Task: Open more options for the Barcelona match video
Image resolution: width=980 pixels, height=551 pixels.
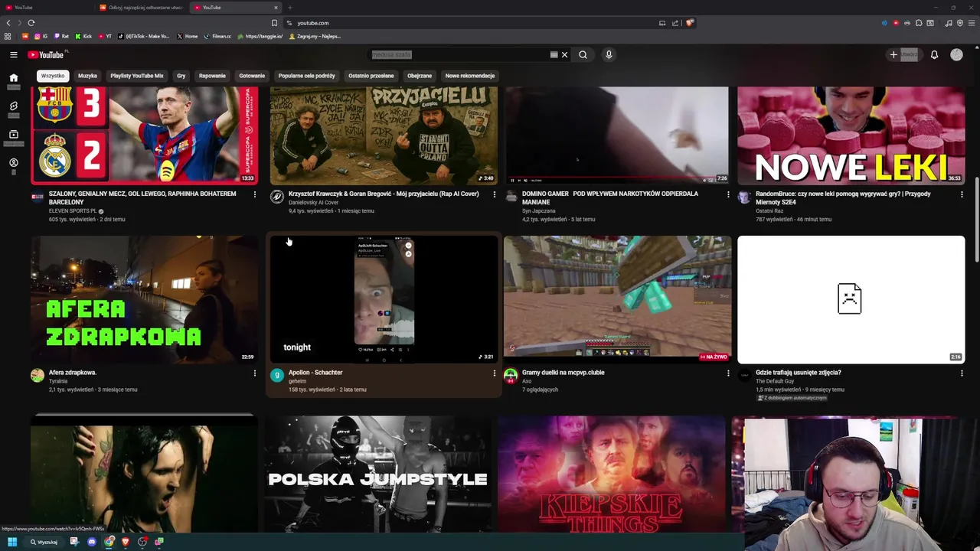Action: click(x=255, y=194)
